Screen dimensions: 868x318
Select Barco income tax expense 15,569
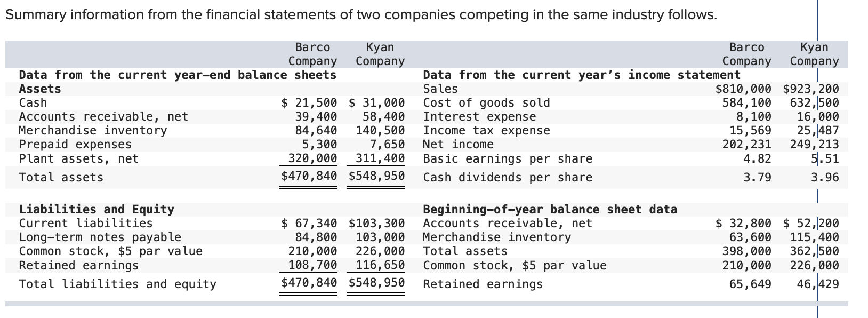(x=750, y=130)
